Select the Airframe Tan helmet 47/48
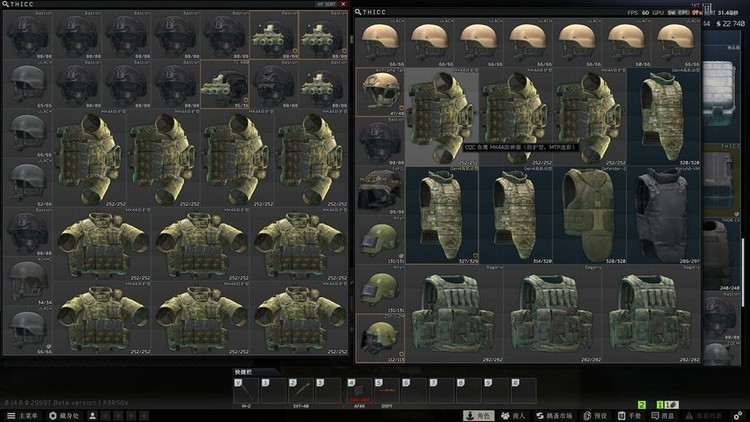The image size is (750, 422). pyautogui.click(x=380, y=92)
